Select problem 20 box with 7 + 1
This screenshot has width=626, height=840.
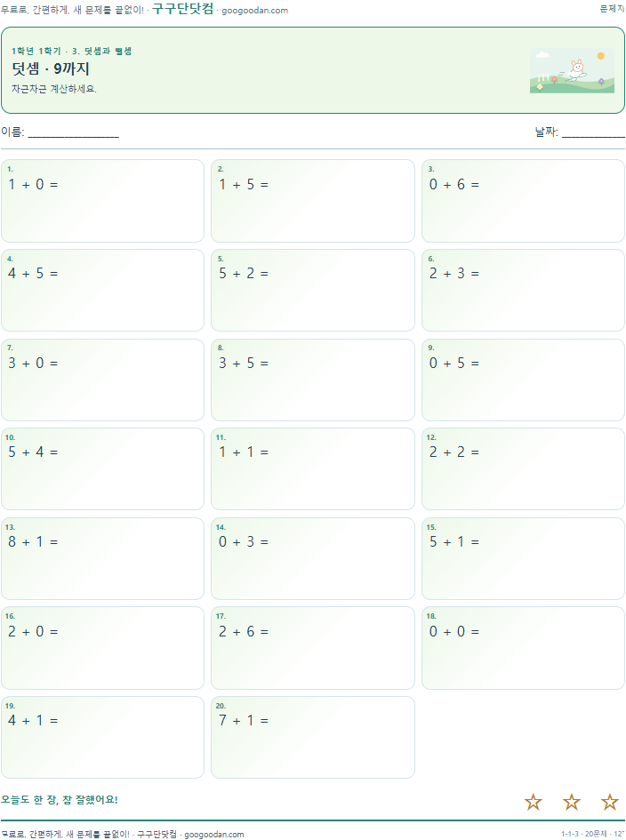point(313,737)
